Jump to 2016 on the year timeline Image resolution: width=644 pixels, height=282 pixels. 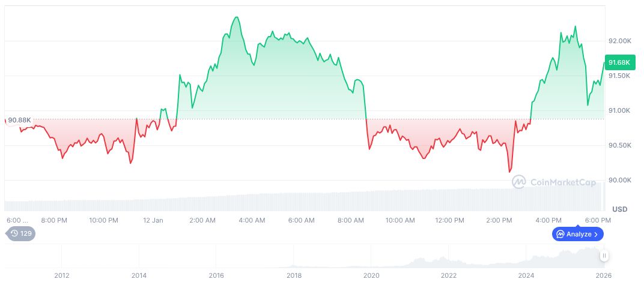(x=216, y=275)
